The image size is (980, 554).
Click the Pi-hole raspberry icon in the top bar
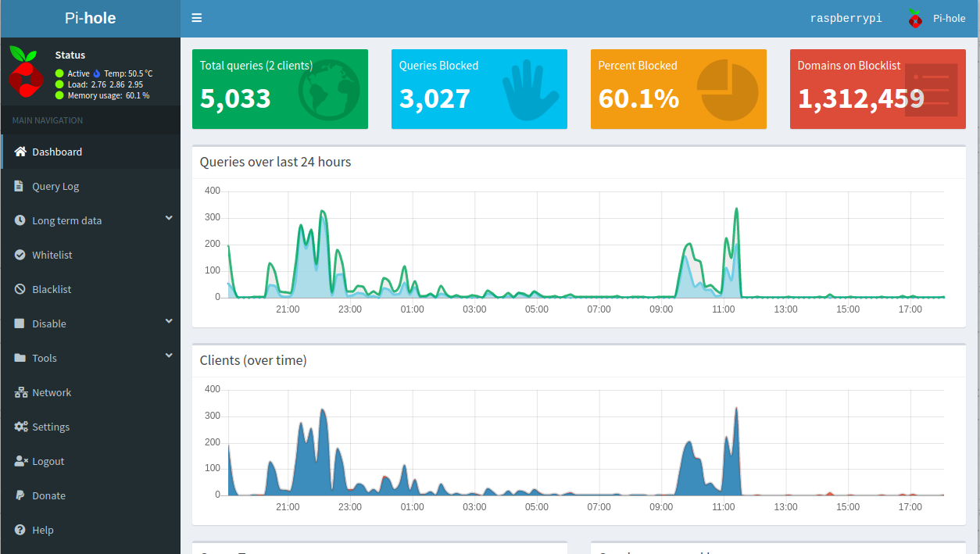(x=914, y=18)
